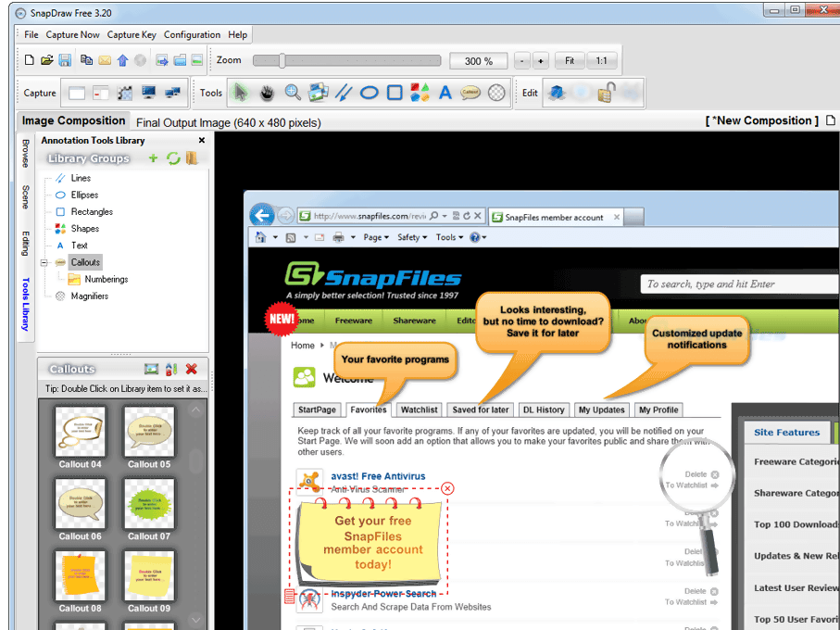This screenshot has height=630, width=840.
Task: Click the 1:1 zoom button
Action: pyautogui.click(x=602, y=61)
